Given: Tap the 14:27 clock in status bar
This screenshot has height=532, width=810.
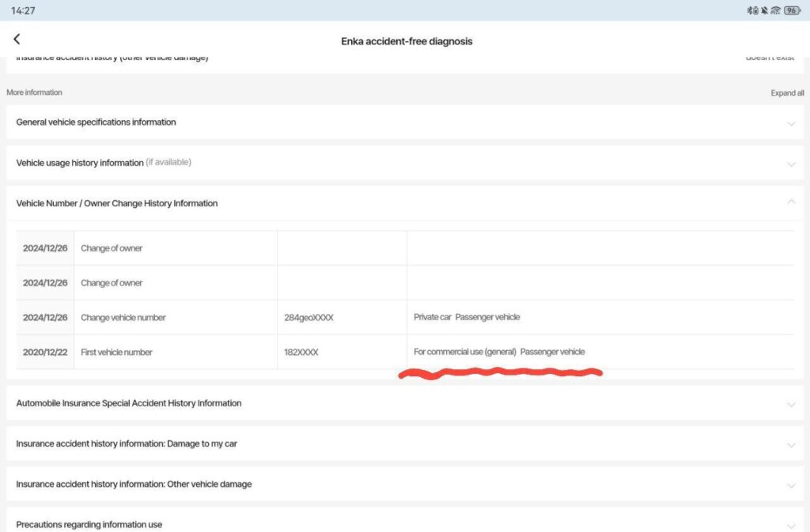Looking at the screenshot, I should [x=23, y=10].
